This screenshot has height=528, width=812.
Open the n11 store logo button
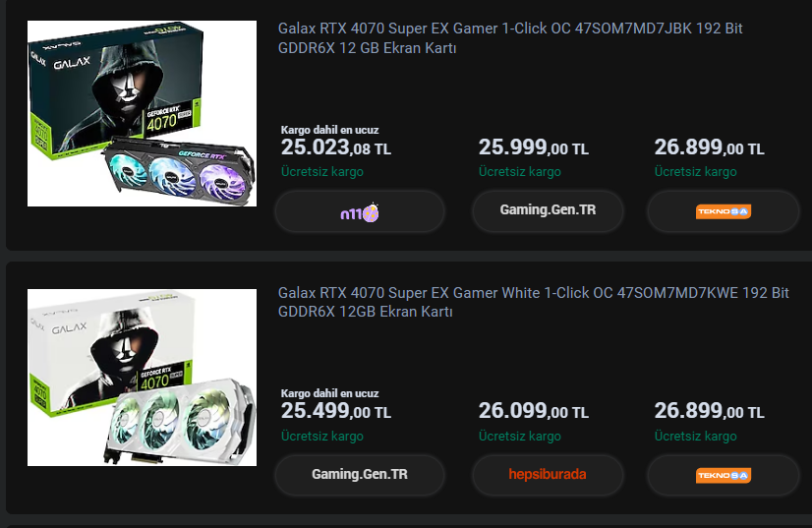click(x=359, y=211)
